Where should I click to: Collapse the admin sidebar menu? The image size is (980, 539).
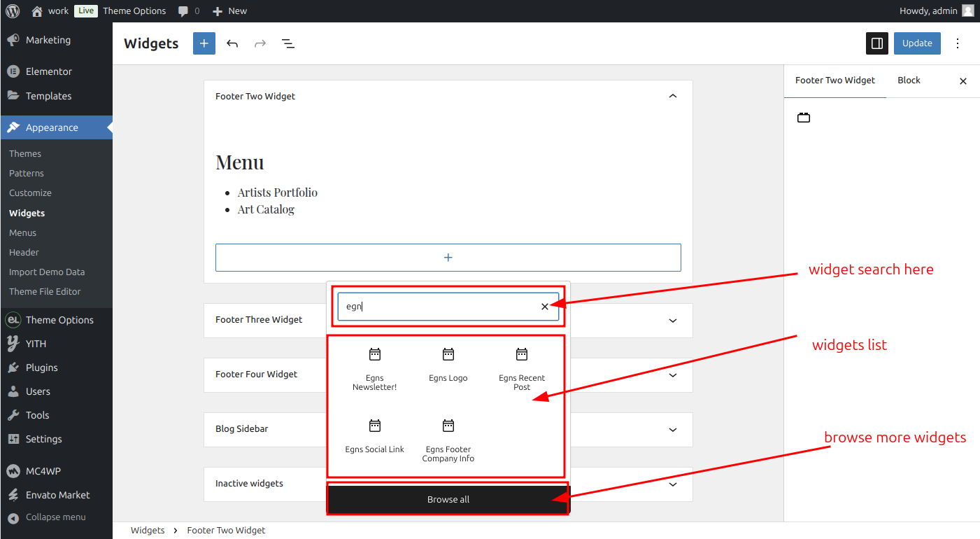[56, 517]
